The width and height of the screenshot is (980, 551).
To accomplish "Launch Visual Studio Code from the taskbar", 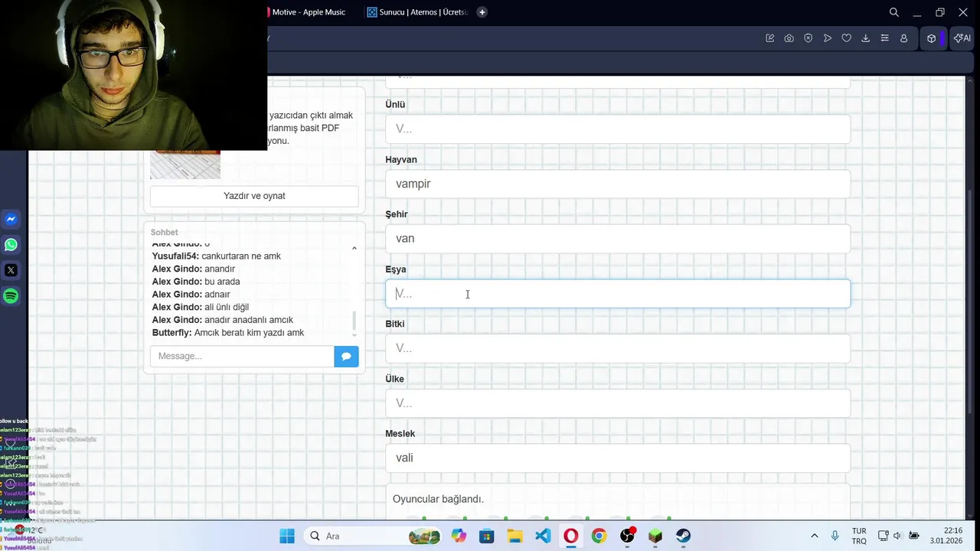I will click(x=543, y=536).
